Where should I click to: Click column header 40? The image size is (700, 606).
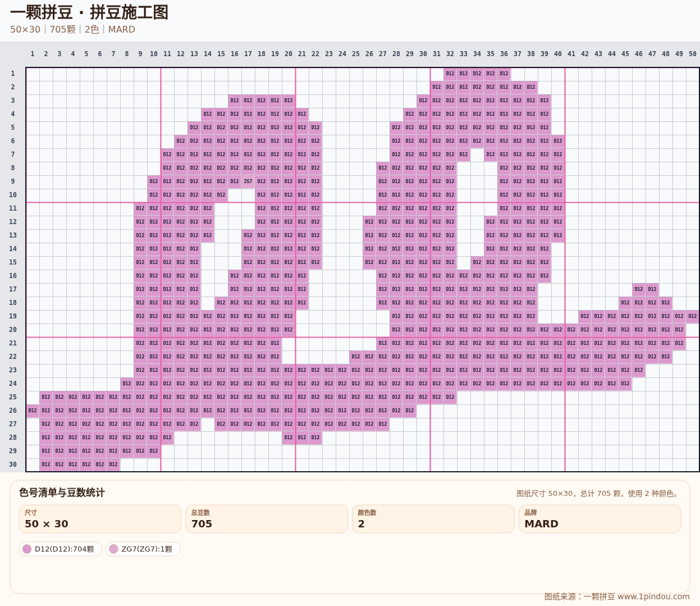point(558,54)
